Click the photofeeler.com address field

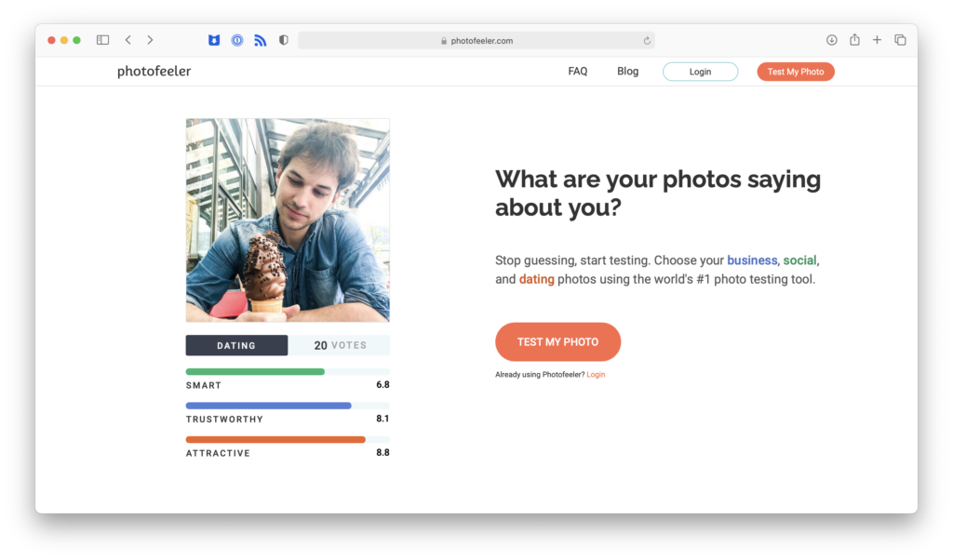476,41
